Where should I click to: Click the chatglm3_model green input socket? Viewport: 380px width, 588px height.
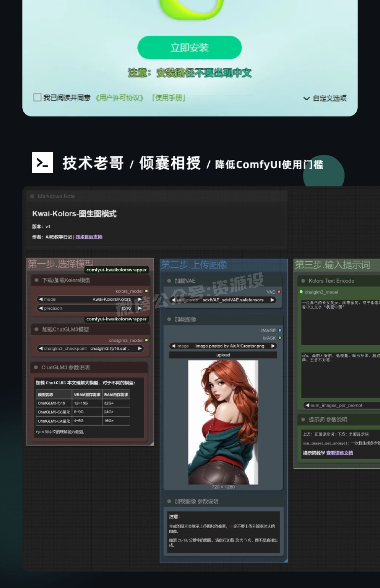tap(301, 292)
